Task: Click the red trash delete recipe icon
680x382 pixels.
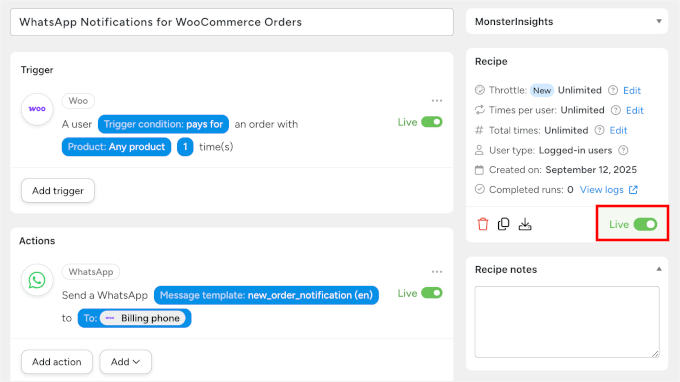Action: (483, 224)
